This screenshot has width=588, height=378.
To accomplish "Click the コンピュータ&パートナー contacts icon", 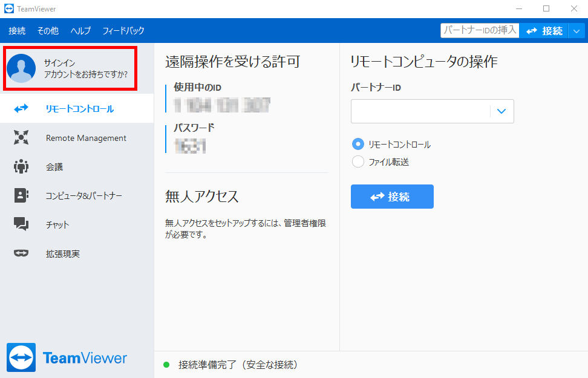I will tap(21, 195).
